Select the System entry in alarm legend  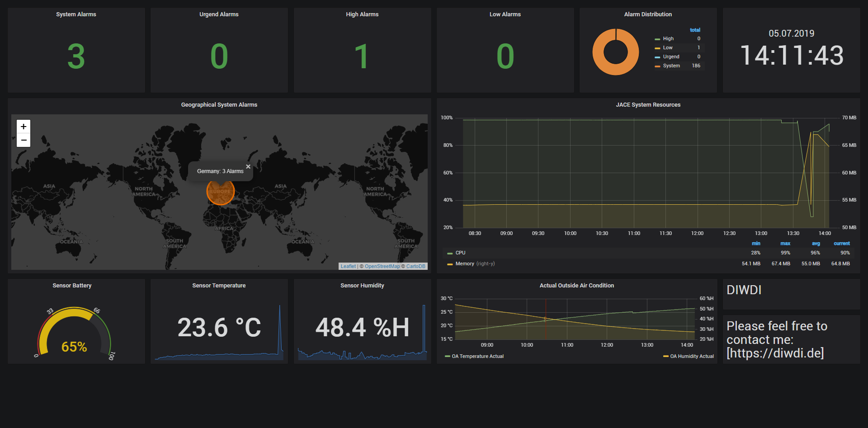(671, 66)
